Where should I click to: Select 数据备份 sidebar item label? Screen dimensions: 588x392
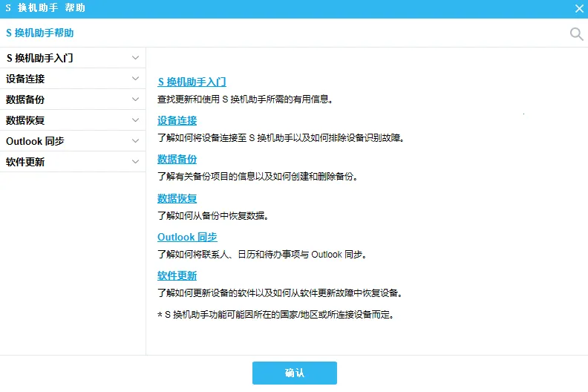point(25,99)
